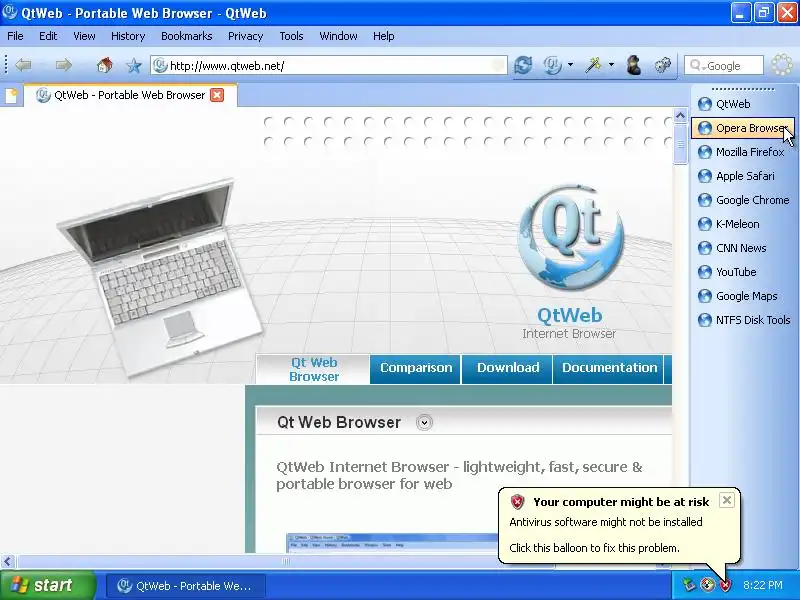Open the Opera Browser bookmark
Screen dimensions: 800x600
(x=743, y=128)
